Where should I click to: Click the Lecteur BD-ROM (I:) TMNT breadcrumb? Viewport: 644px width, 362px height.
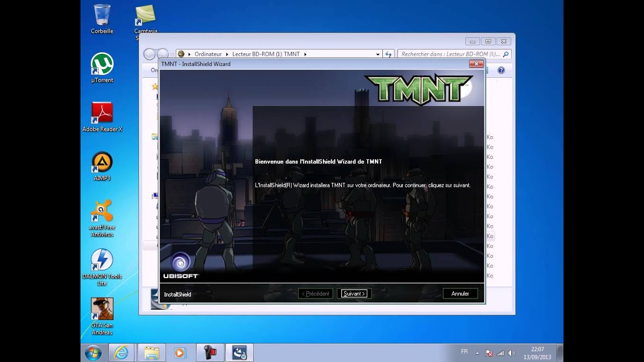[266, 54]
